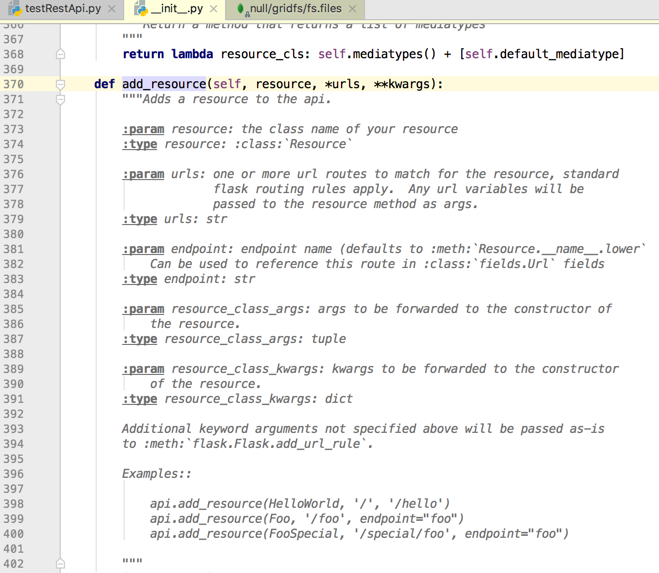The width and height of the screenshot is (659, 573).
Task: Close the testRestApi.py tab
Action: tap(111, 9)
